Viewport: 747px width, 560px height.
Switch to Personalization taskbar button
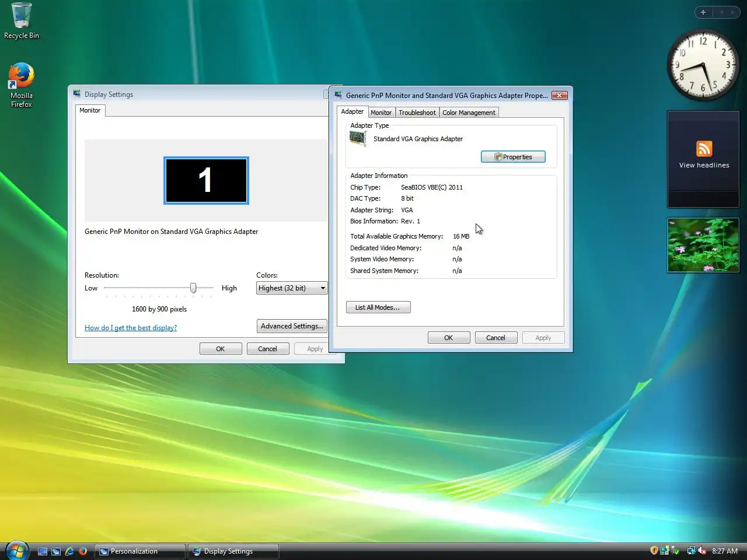coord(140,551)
